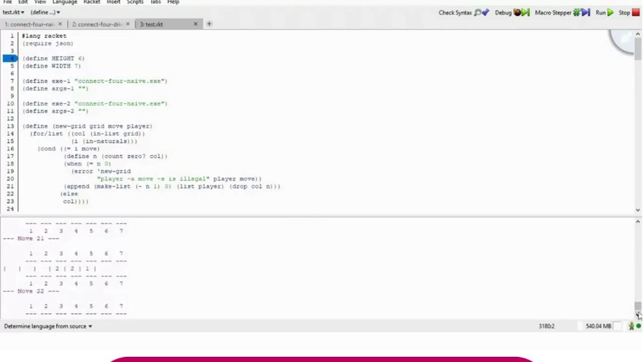Click the '(define args-2 "")' line
Screen dimensions: 644x362
pyautogui.click(x=55, y=111)
